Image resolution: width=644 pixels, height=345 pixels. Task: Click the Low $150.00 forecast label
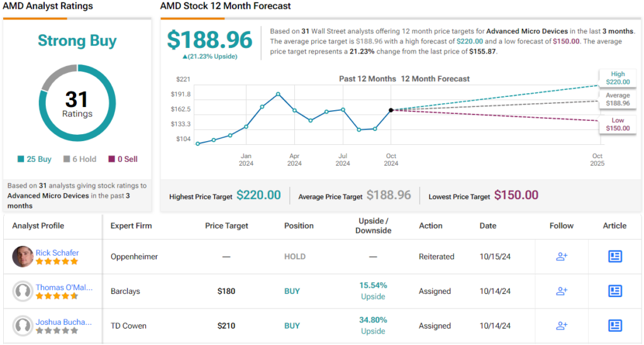coord(617,124)
